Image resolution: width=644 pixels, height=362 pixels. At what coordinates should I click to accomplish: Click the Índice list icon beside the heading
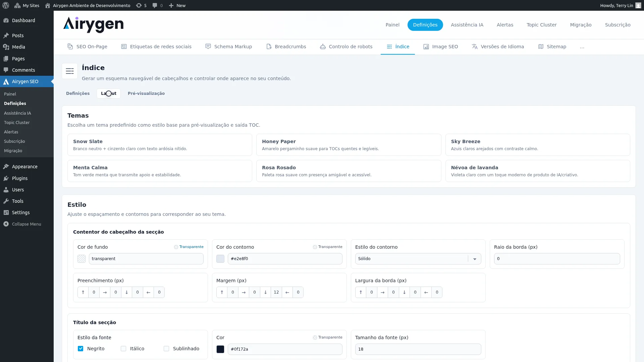pyautogui.click(x=70, y=71)
